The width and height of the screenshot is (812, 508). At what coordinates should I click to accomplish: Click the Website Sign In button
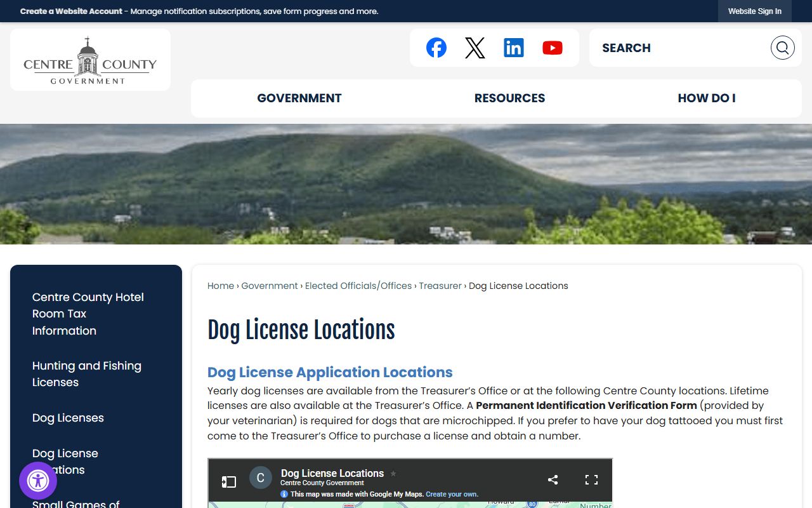point(754,11)
